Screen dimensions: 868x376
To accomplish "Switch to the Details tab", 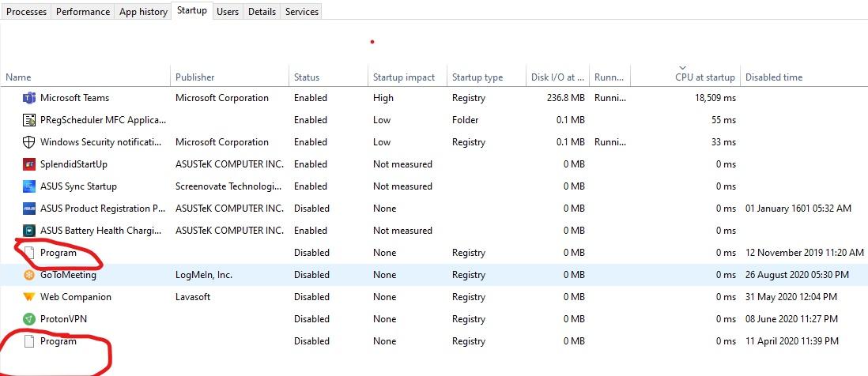I will 262,12.
